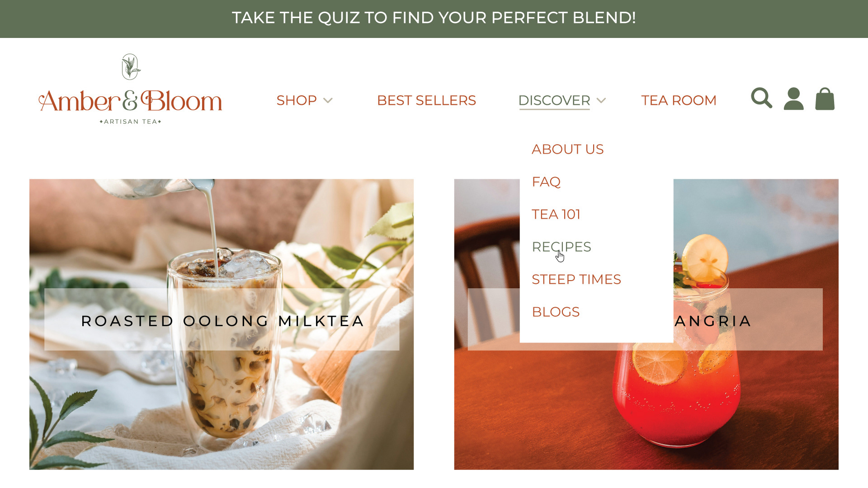Select ABOUT US from the dropdown
Screen dimensions: 868x488
(567, 149)
